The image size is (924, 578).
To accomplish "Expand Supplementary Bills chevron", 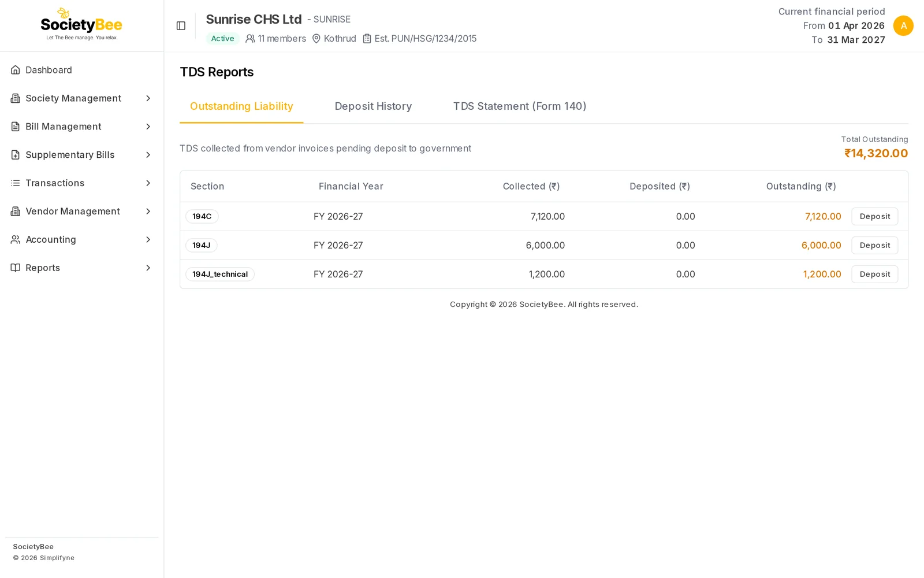I will [148, 155].
